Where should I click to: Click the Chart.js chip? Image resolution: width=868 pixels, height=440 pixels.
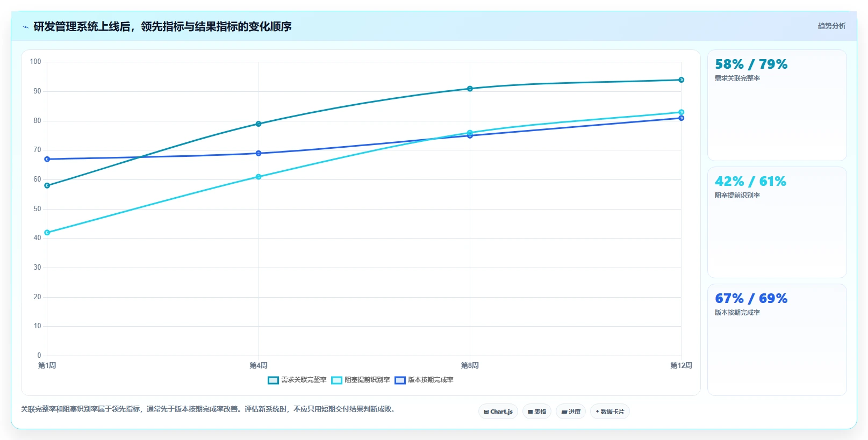point(498,412)
